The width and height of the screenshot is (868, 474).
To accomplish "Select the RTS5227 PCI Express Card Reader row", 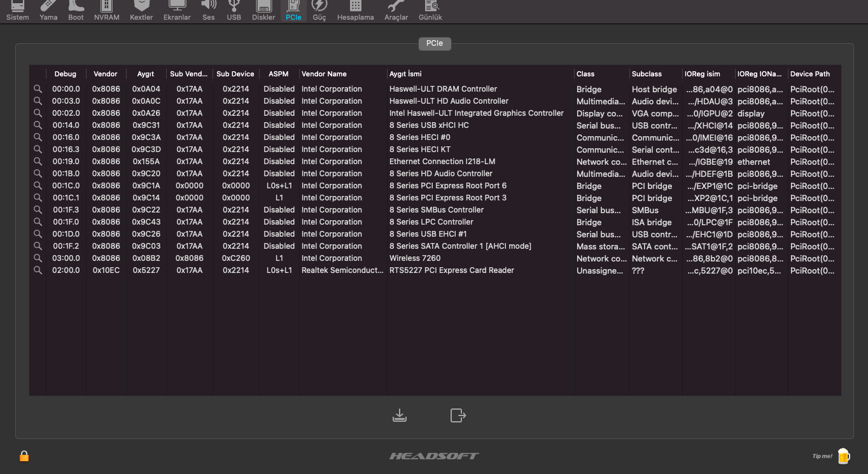I will 451,270.
